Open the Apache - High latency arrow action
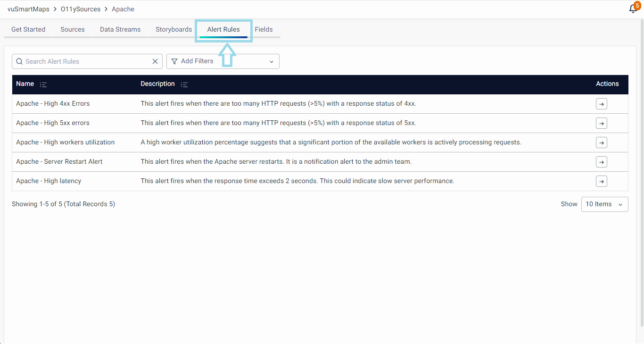Screen dimensions: 644x344 click(601, 181)
